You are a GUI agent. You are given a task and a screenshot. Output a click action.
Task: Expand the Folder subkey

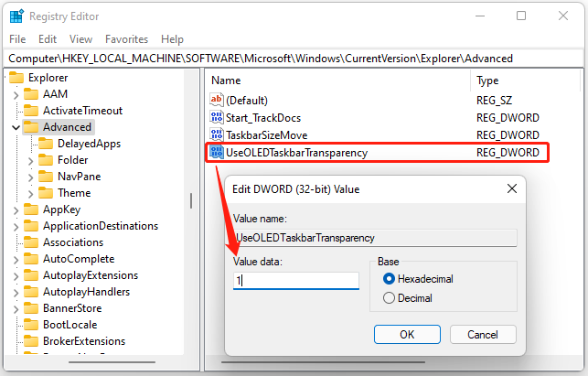[30, 161]
